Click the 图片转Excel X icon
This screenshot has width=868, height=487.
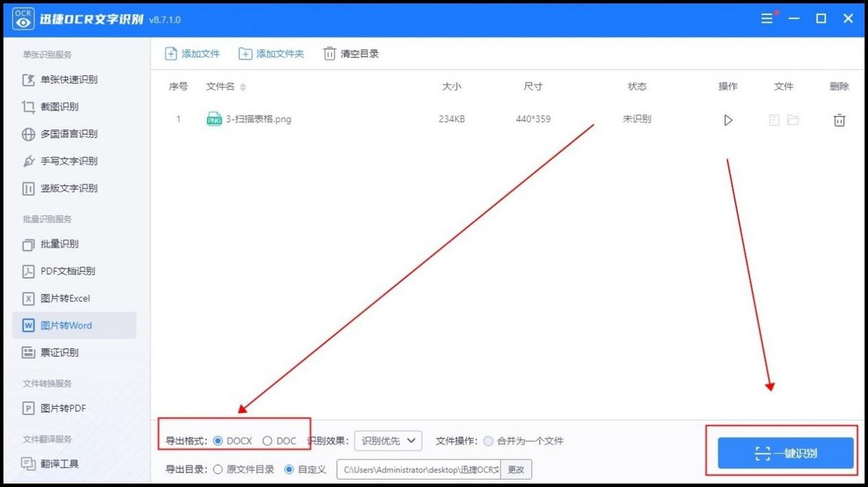[28, 298]
